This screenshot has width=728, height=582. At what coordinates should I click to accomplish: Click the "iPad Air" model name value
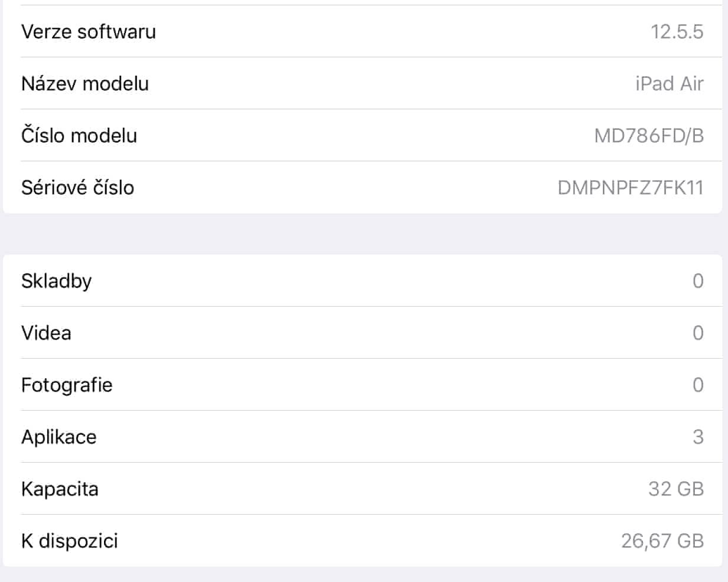pos(669,83)
